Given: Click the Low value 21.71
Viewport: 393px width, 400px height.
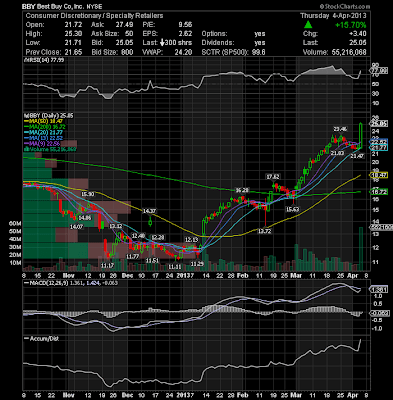Looking at the screenshot, I should click(x=74, y=43).
